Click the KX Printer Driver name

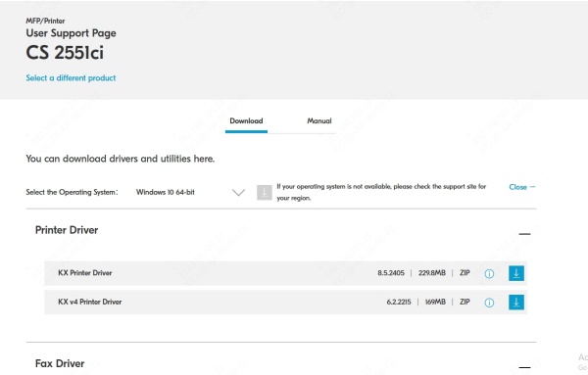(x=84, y=273)
